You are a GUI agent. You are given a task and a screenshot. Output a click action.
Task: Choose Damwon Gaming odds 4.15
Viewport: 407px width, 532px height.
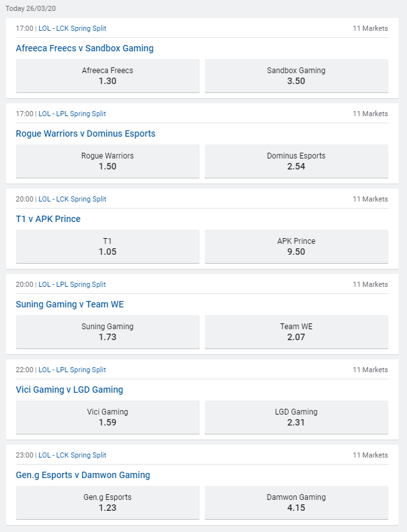click(297, 502)
